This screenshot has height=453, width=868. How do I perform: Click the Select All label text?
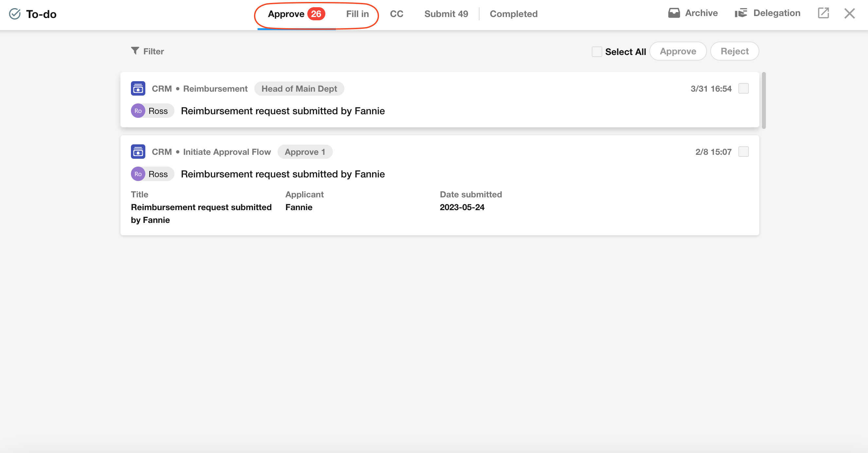[x=625, y=52]
